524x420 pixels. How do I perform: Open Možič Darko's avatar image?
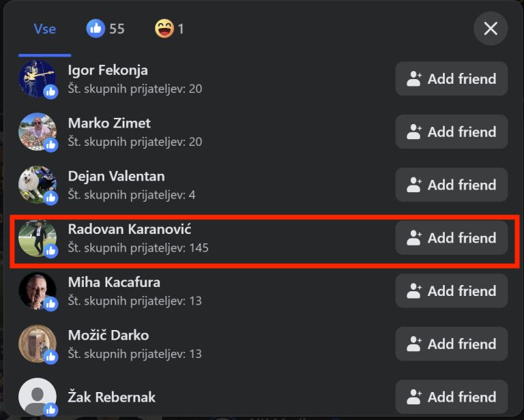point(38,344)
